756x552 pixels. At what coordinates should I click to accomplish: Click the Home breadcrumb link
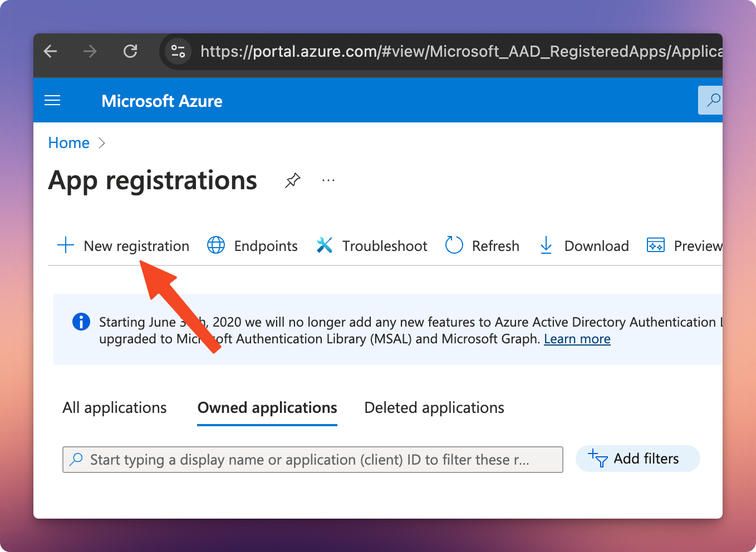(x=68, y=142)
